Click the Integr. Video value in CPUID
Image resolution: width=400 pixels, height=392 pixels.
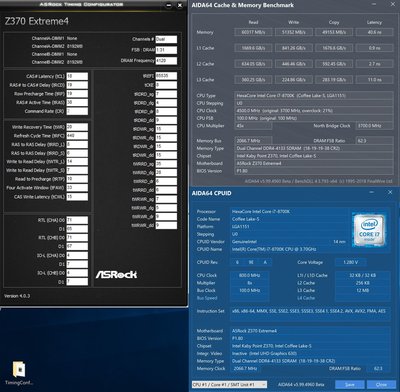(310, 353)
